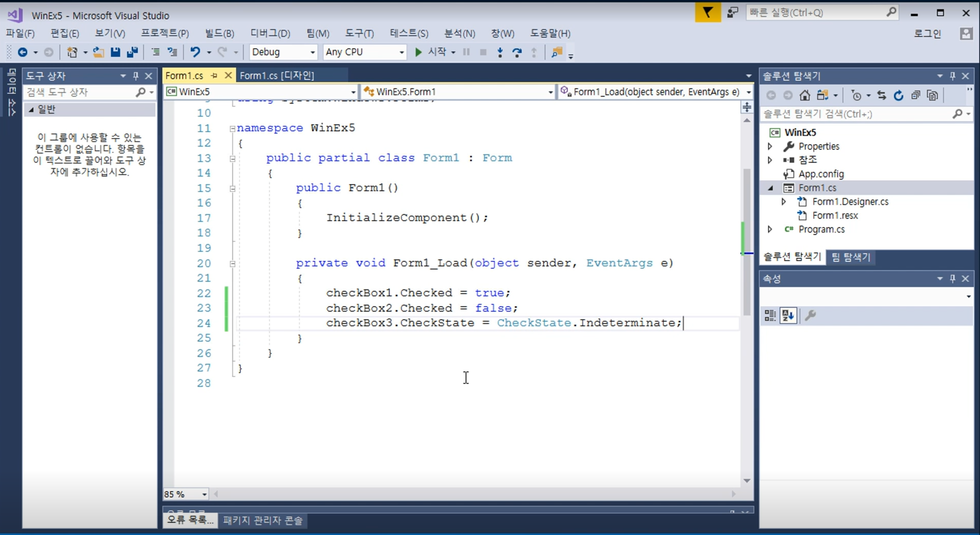Image resolution: width=980 pixels, height=535 pixels.
Task: Click the New Project toolbar icon
Action: [72, 52]
